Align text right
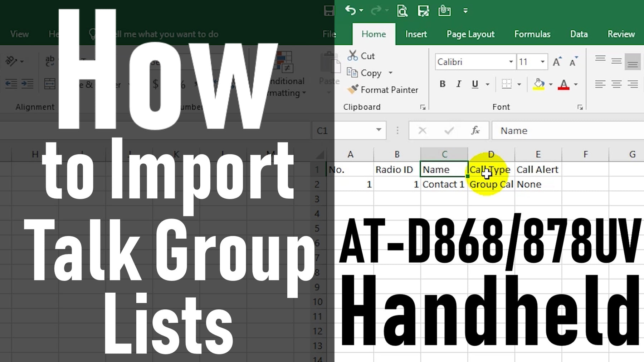644x362 pixels. pyautogui.click(x=632, y=84)
